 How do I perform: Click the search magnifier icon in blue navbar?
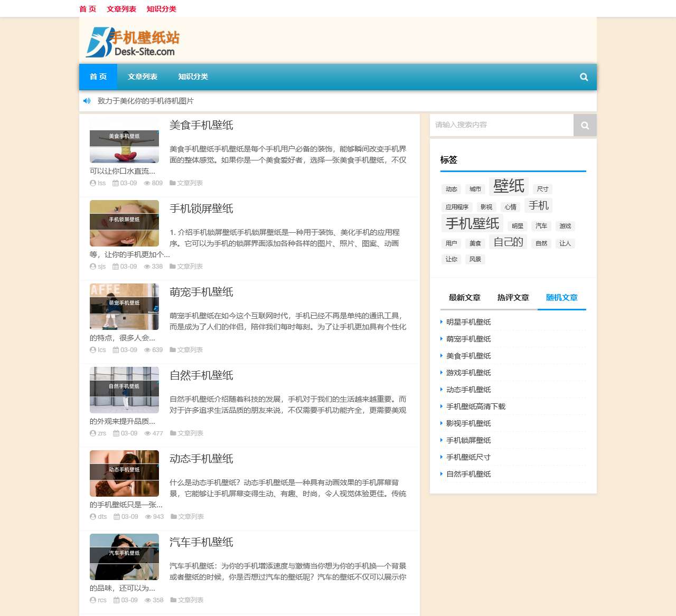point(584,77)
